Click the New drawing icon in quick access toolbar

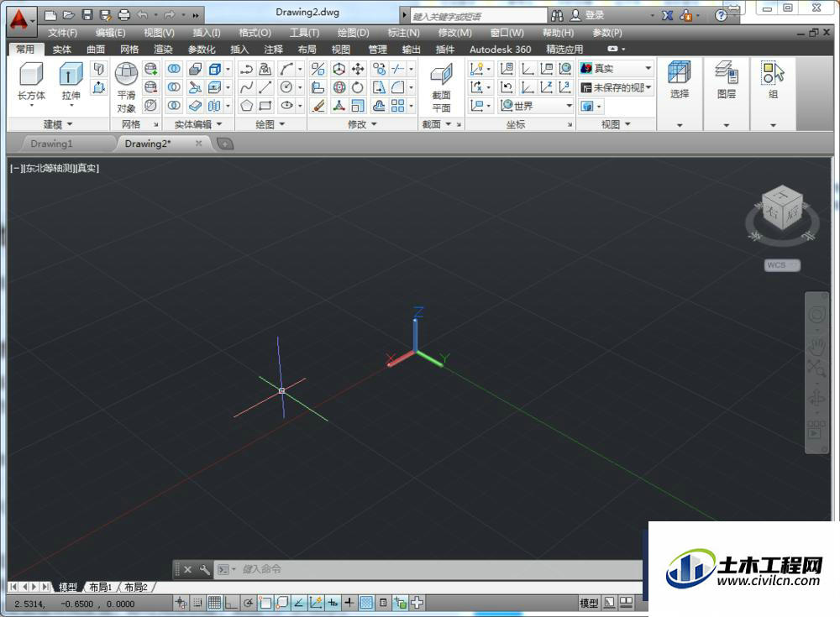[50, 15]
